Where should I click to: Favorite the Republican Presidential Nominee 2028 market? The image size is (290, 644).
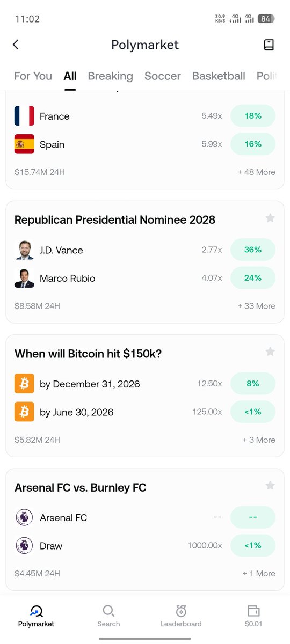click(x=270, y=218)
